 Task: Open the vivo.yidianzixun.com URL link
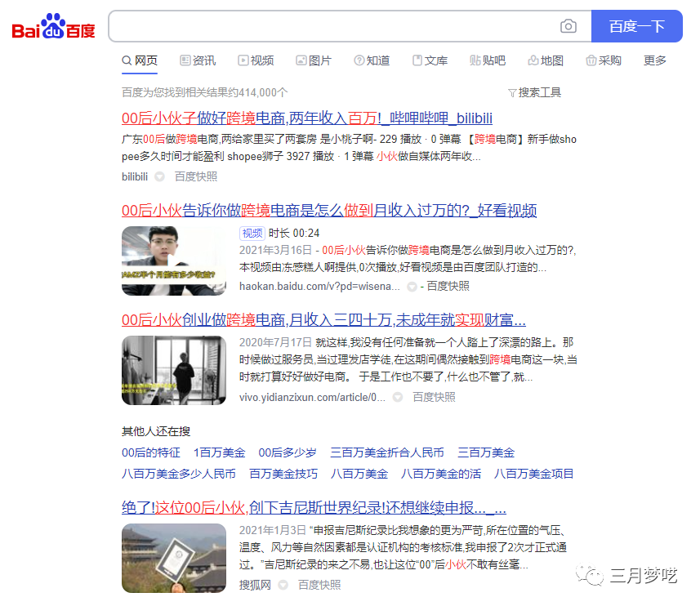pos(312,397)
